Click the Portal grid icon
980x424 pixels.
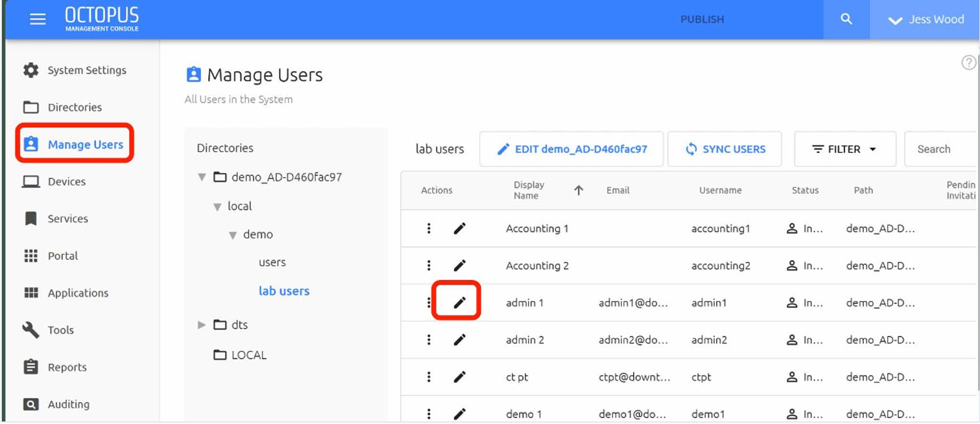pyautogui.click(x=30, y=255)
